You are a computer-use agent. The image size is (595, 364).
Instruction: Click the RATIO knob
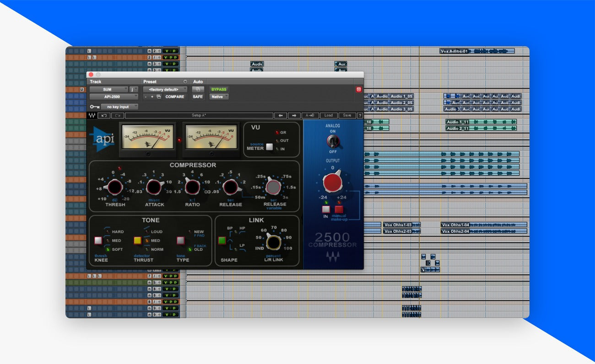[192, 187]
